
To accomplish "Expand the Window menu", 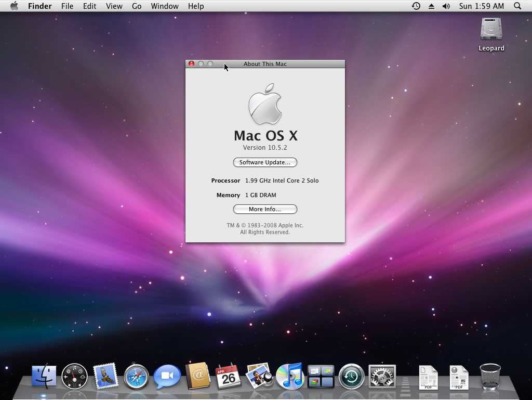I will [165, 6].
